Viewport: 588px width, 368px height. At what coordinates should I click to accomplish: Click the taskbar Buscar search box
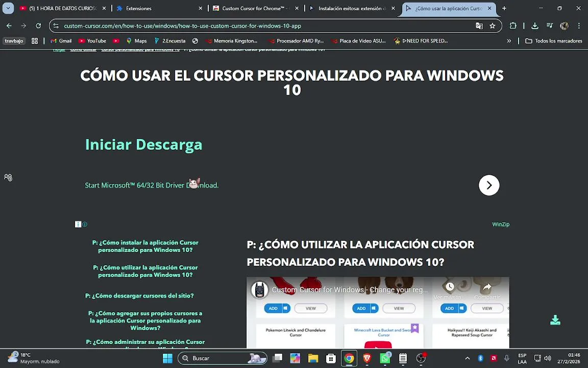pyautogui.click(x=223, y=358)
